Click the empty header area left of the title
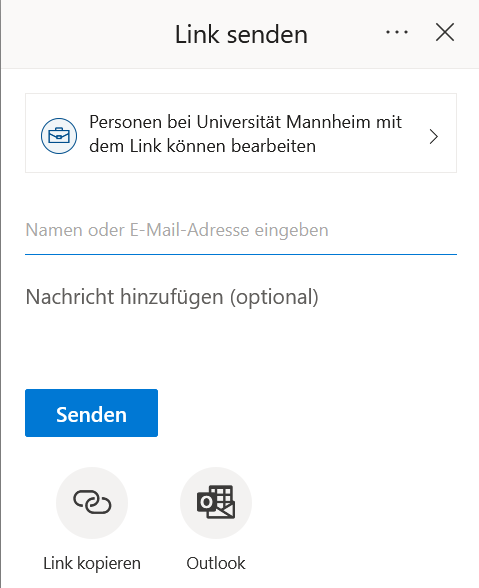The height and width of the screenshot is (588, 479). point(86,34)
